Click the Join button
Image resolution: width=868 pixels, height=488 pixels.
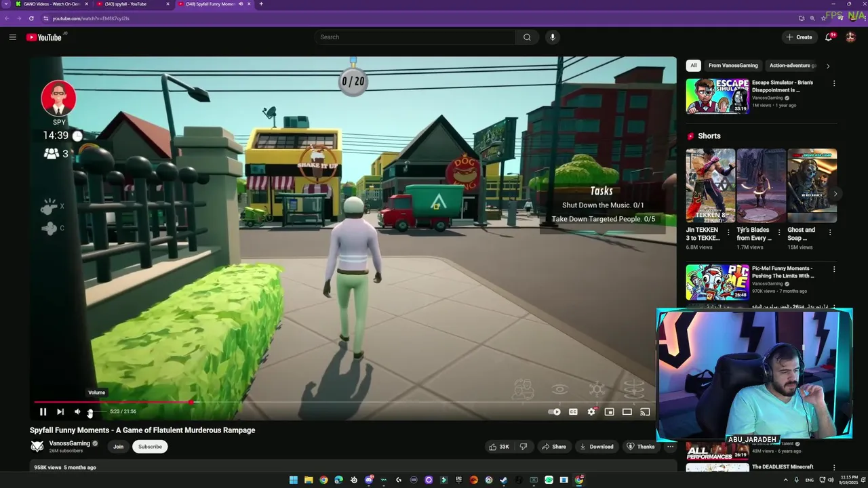tap(119, 447)
